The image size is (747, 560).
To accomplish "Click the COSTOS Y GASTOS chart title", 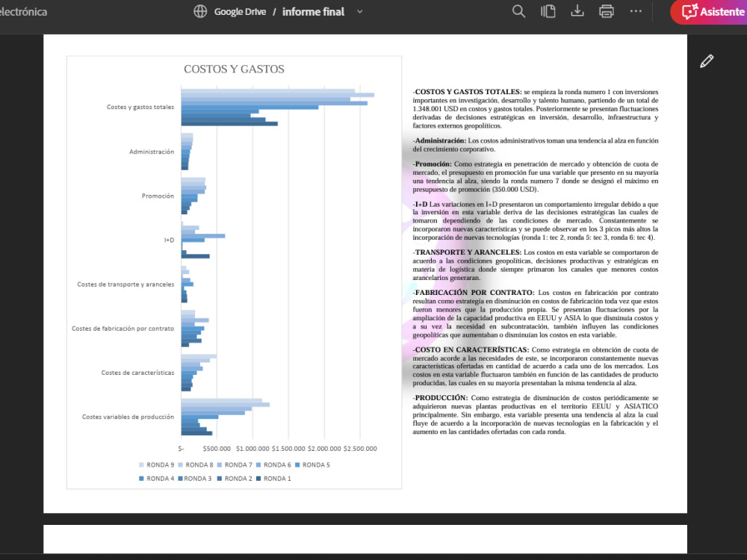I will [x=234, y=69].
